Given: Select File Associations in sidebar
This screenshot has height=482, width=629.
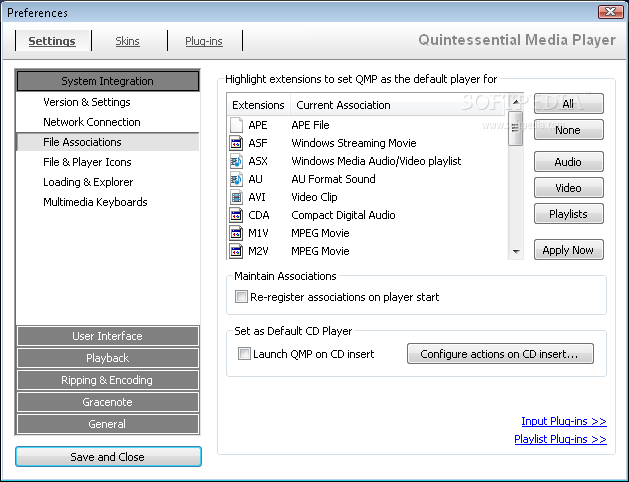Looking at the screenshot, I should pyautogui.click(x=108, y=142).
